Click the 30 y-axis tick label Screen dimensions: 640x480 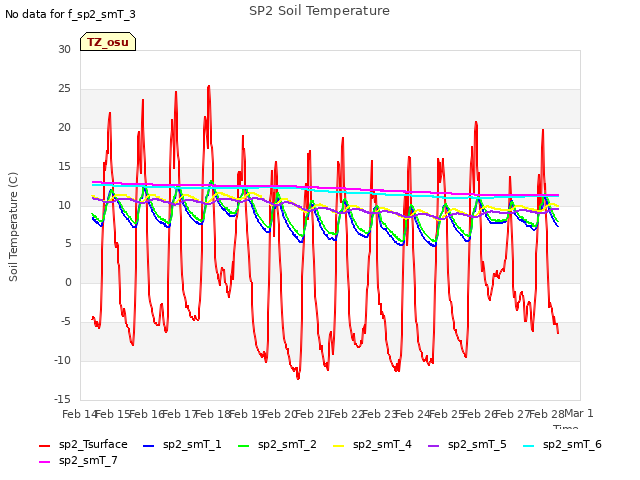64,49
